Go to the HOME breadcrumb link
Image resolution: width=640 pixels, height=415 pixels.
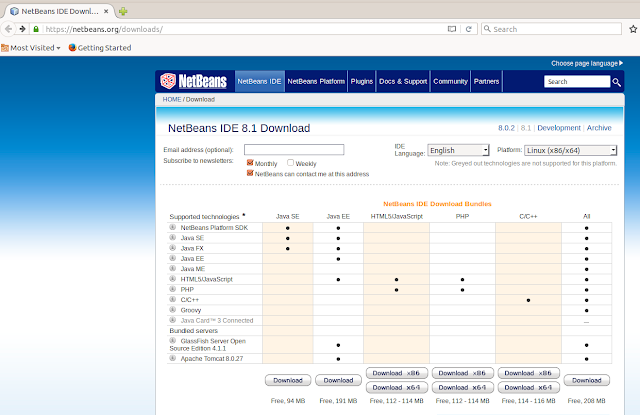[171, 99]
